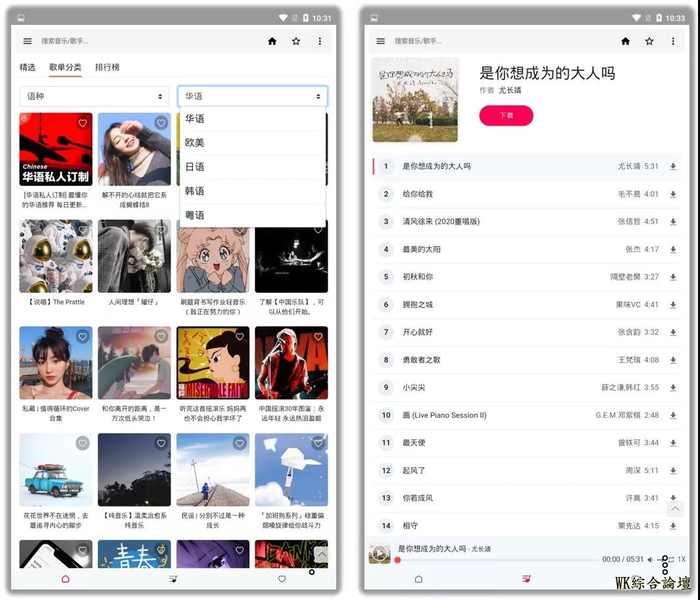Screen dimensions: 700x600
Task: Switch to the 精选 tab
Action: (x=27, y=67)
